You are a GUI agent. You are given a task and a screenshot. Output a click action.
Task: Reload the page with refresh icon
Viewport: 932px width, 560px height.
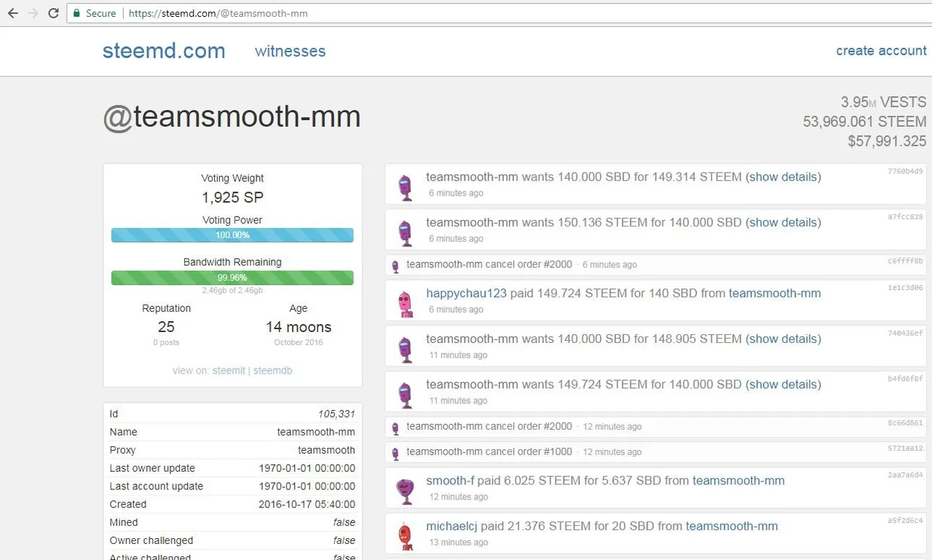point(53,13)
